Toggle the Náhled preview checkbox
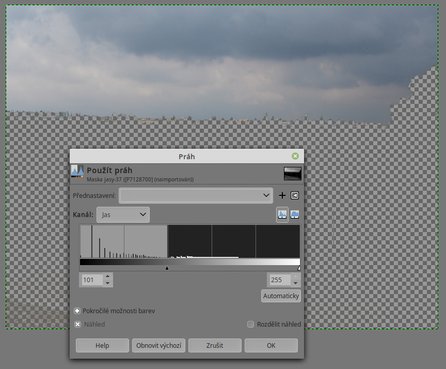Image resolution: width=446 pixels, height=369 pixels. tap(77, 324)
